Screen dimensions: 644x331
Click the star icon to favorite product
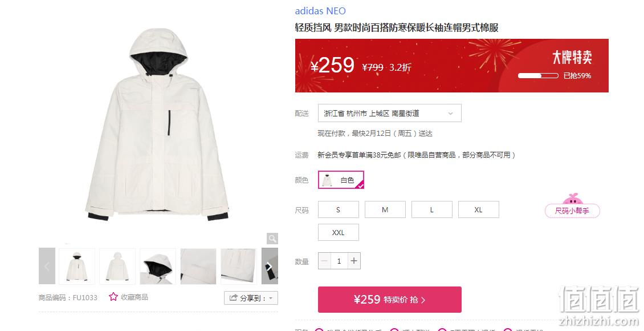[113, 297]
